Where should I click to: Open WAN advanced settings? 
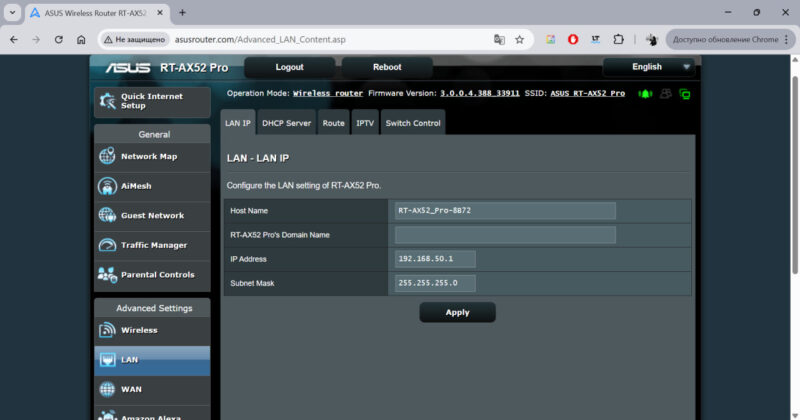coord(152,390)
